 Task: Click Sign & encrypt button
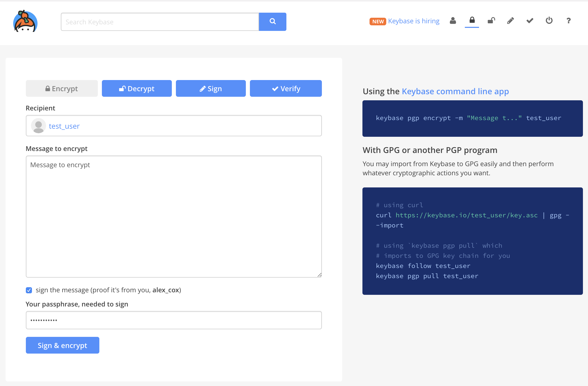pos(62,345)
